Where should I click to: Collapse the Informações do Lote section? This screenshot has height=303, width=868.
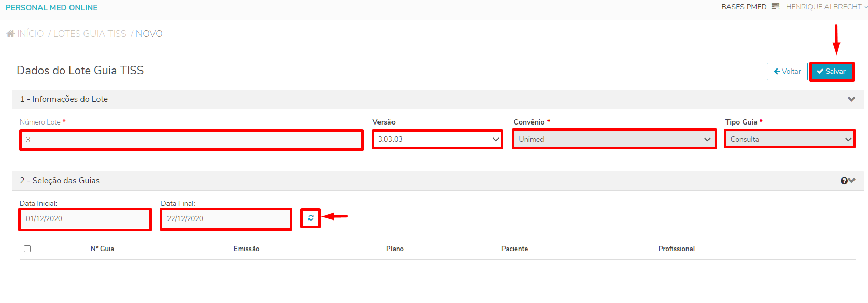point(851,99)
